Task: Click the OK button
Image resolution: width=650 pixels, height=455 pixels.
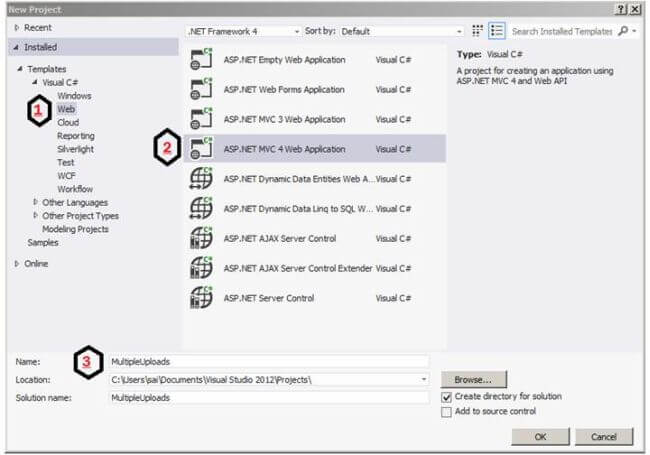Action: (x=540, y=436)
